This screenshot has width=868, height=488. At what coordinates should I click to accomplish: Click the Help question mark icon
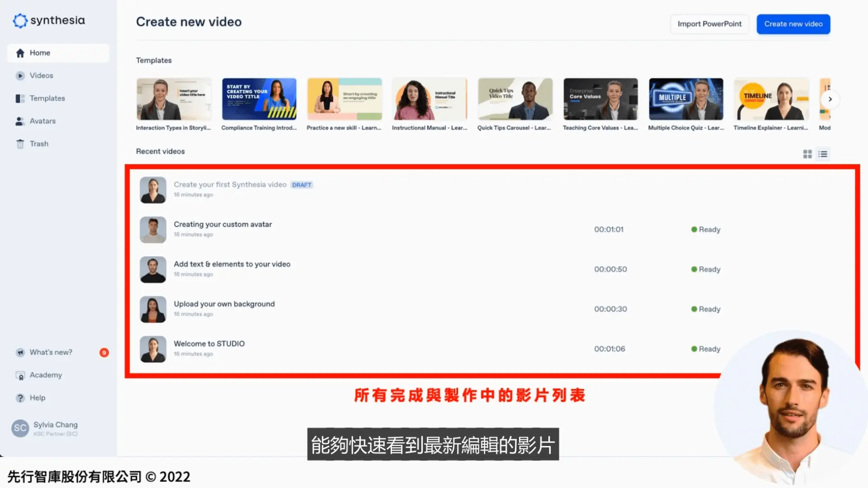pyautogui.click(x=20, y=398)
